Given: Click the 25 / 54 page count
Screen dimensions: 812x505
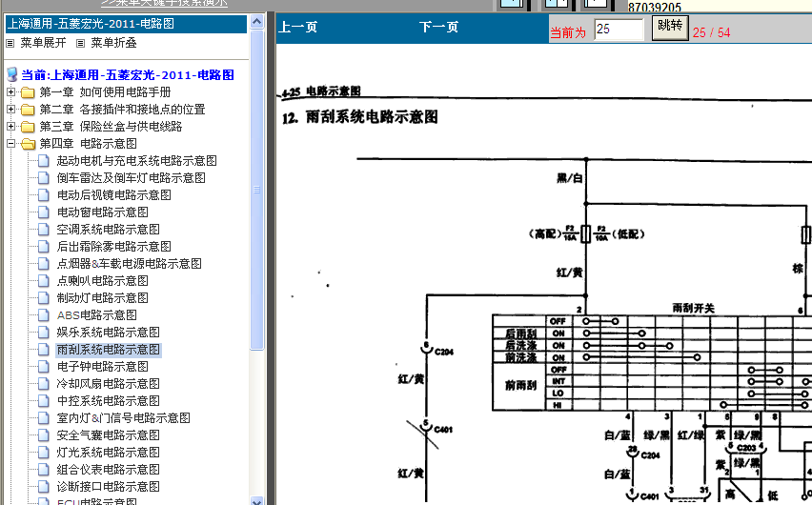Looking at the screenshot, I should point(712,32).
